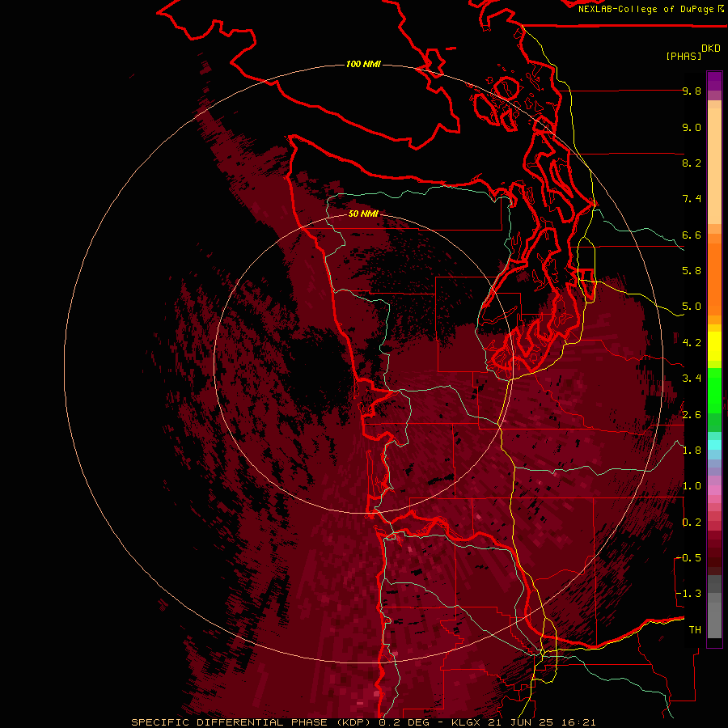The width and height of the screenshot is (728, 728).
Task: Click the 50 NMI range ring label
Action: [x=363, y=214]
